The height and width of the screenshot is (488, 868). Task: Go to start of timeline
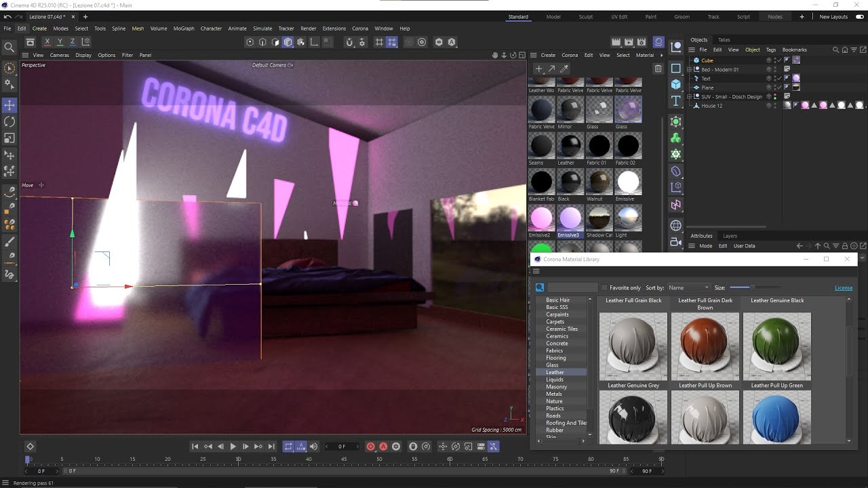pos(195,447)
